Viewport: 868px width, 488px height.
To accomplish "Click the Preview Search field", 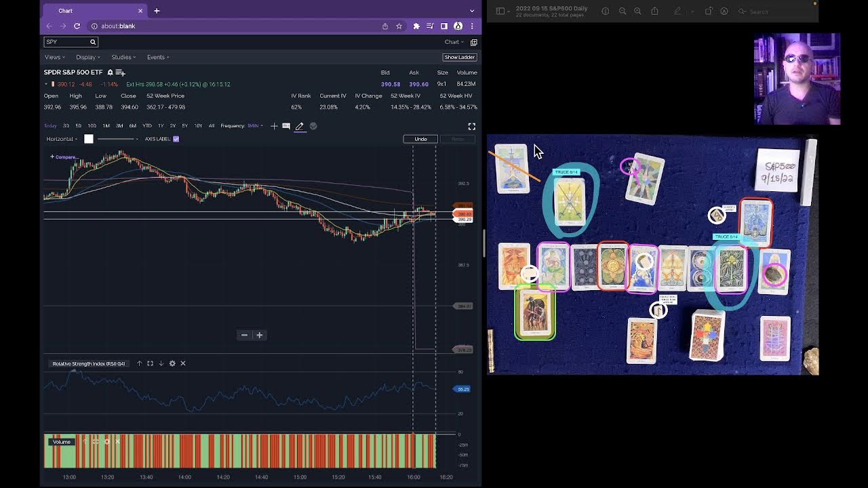I will pyautogui.click(x=774, y=11).
